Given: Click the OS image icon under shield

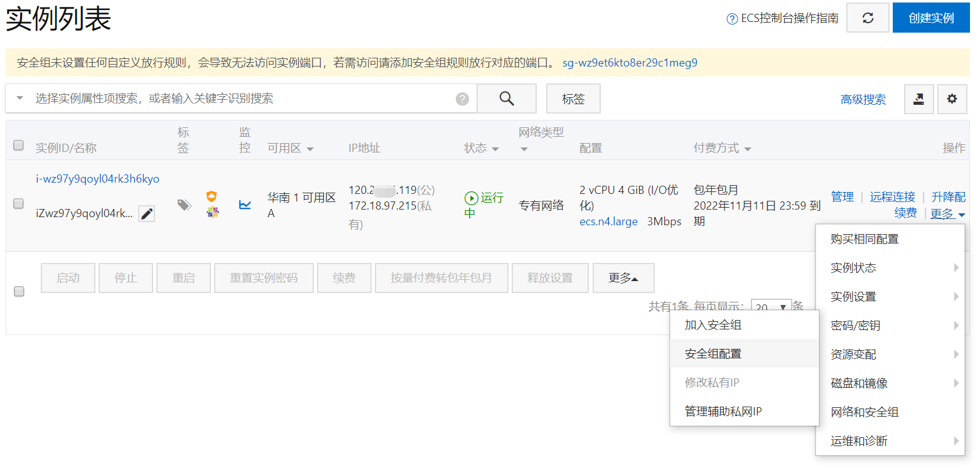Looking at the screenshot, I should point(212,212).
